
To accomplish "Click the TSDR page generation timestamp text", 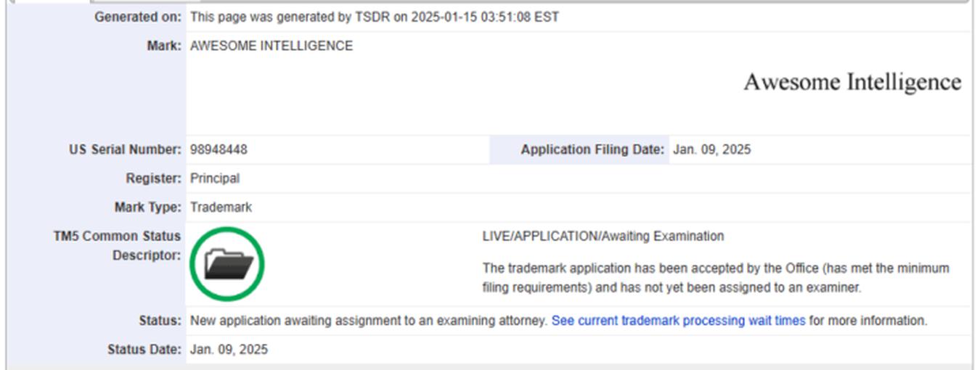I will click(375, 17).
